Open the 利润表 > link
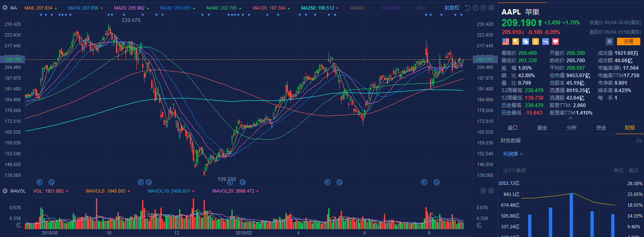This screenshot has height=237, width=644. pos(513,154)
